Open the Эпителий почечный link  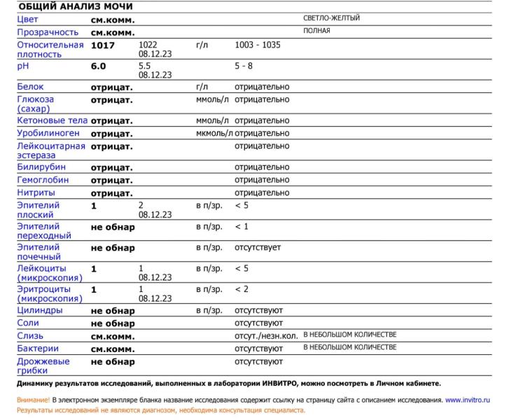point(39,251)
